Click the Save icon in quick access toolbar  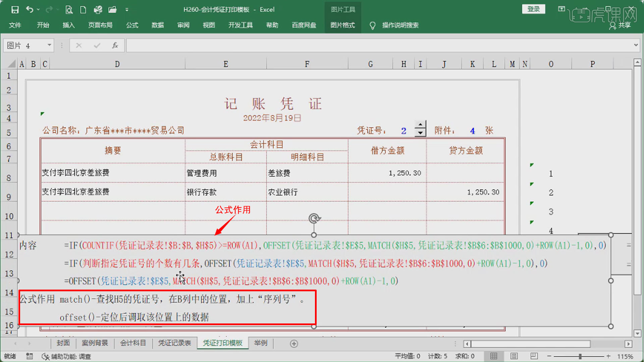(15, 10)
